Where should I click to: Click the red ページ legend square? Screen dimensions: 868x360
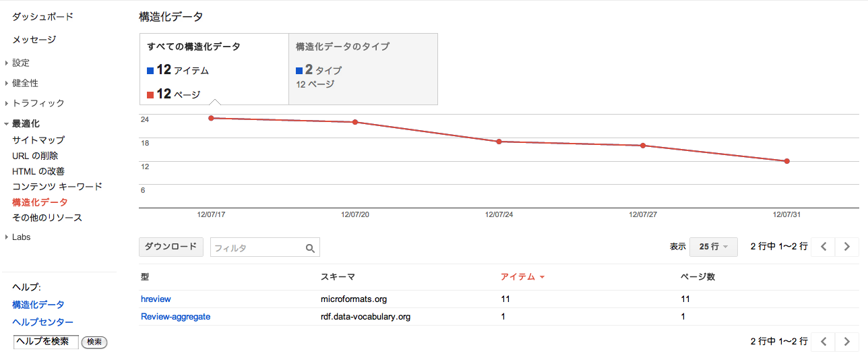tap(150, 95)
